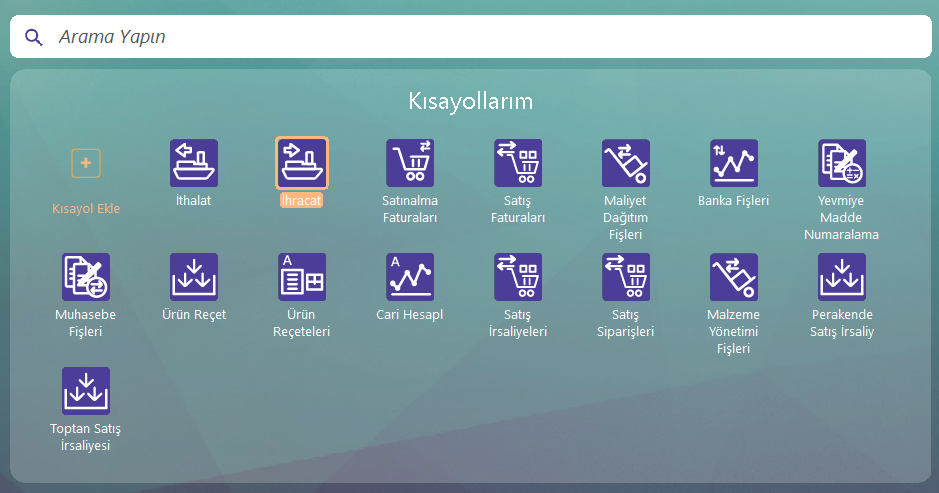The height and width of the screenshot is (493, 939).
Task: Open Malzeme Yönetimi Fişleri icon
Action: click(x=734, y=277)
